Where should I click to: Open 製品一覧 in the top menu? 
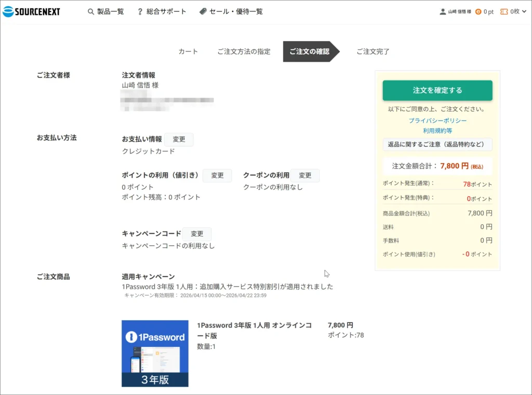110,11
